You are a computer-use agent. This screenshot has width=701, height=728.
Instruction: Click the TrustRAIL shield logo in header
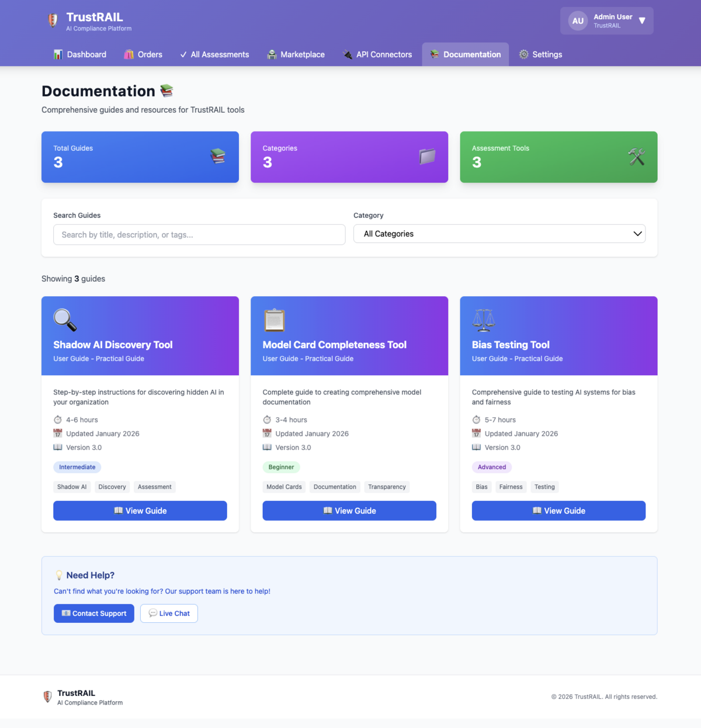[53, 20]
